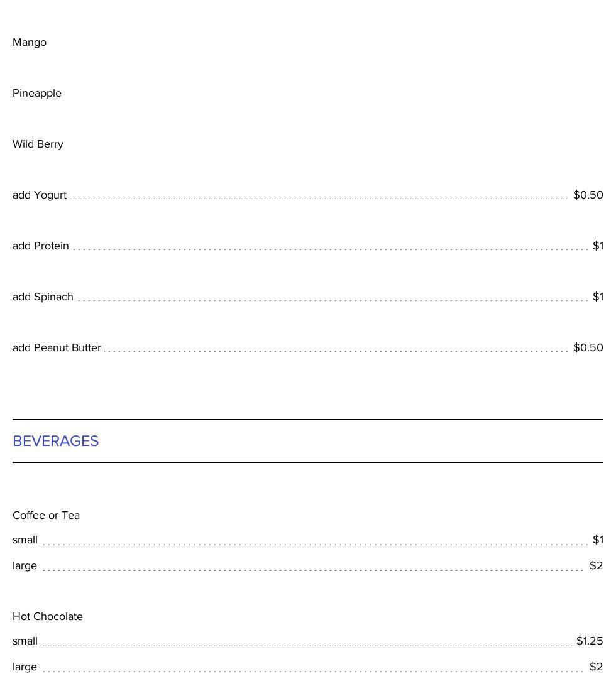616x691 pixels.
Task: Click the add Yogurt $0.50 price
Action: tap(588, 195)
